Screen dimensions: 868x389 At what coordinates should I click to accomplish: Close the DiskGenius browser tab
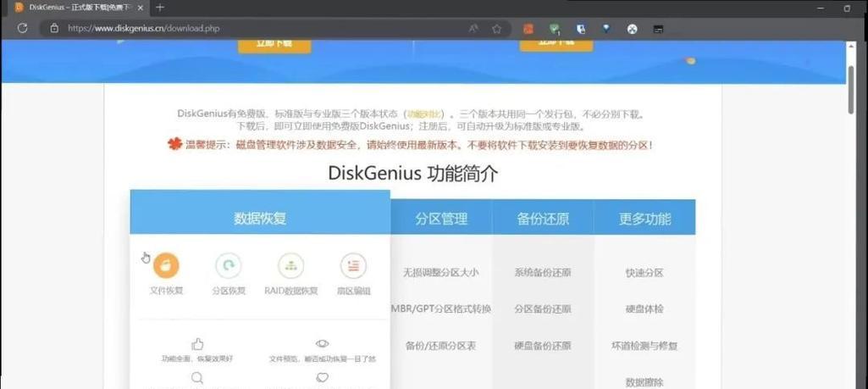[141, 8]
